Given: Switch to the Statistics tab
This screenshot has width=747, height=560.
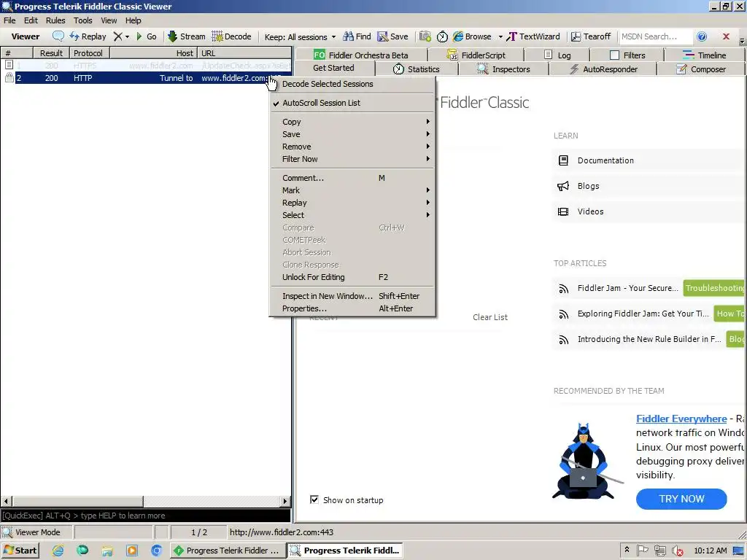Looking at the screenshot, I should [417, 69].
